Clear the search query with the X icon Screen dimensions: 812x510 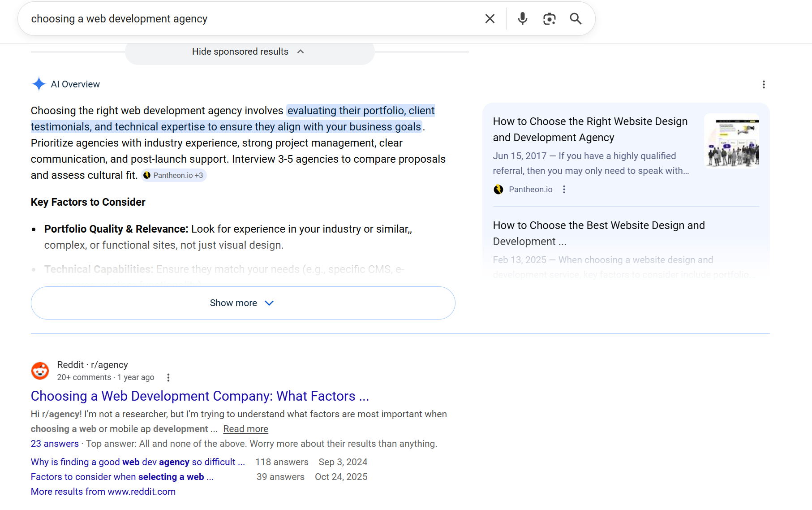point(490,19)
